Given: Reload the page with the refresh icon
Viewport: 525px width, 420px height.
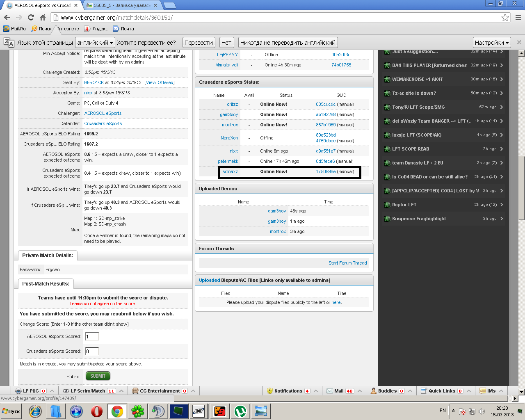Looking at the screenshot, I should [x=31, y=17].
